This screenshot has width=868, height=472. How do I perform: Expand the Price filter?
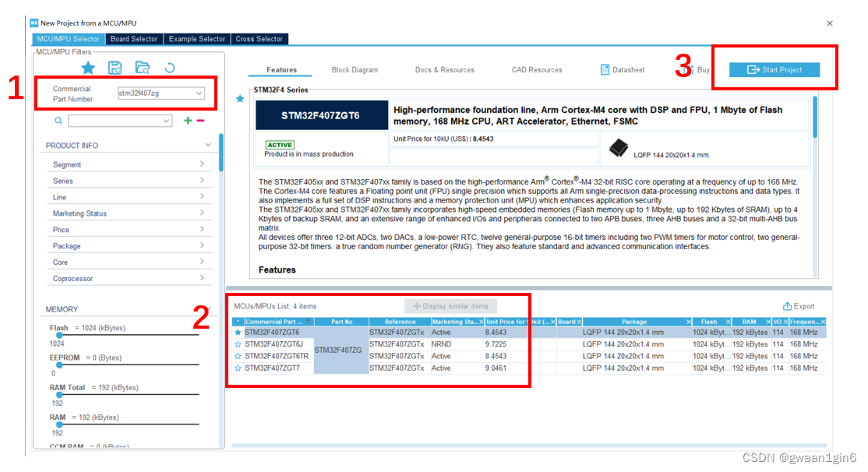[x=202, y=229]
